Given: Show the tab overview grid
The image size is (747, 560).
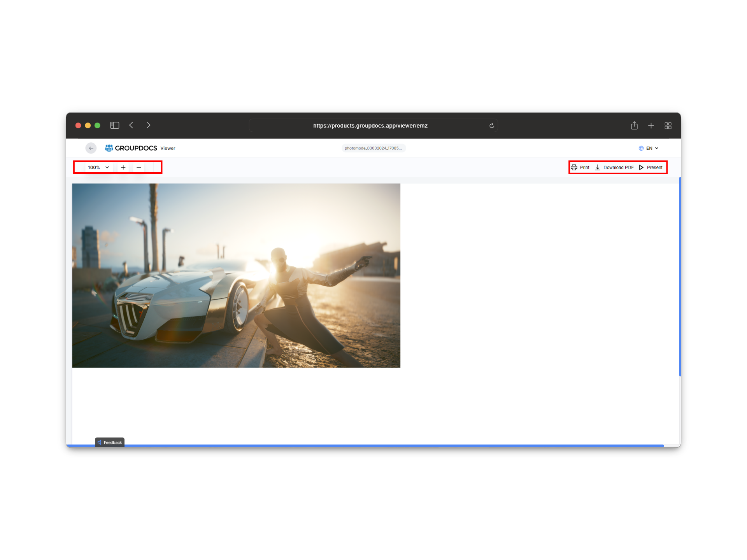Looking at the screenshot, I should pyautogui.click(x=668, y=126).
